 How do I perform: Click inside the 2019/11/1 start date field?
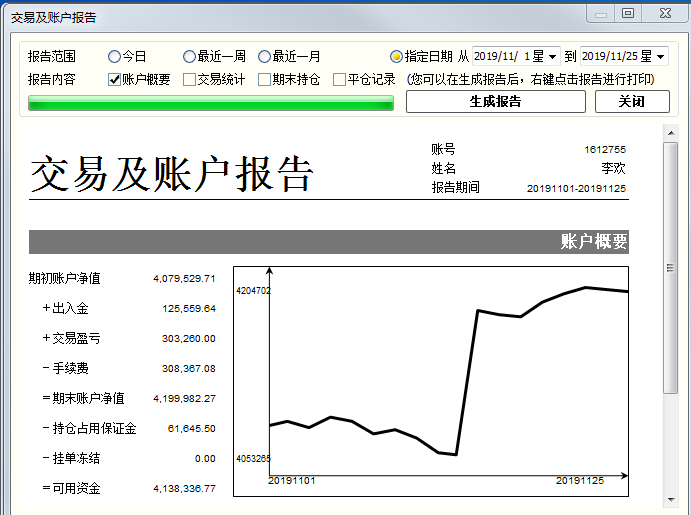click(x=505, y=57)
